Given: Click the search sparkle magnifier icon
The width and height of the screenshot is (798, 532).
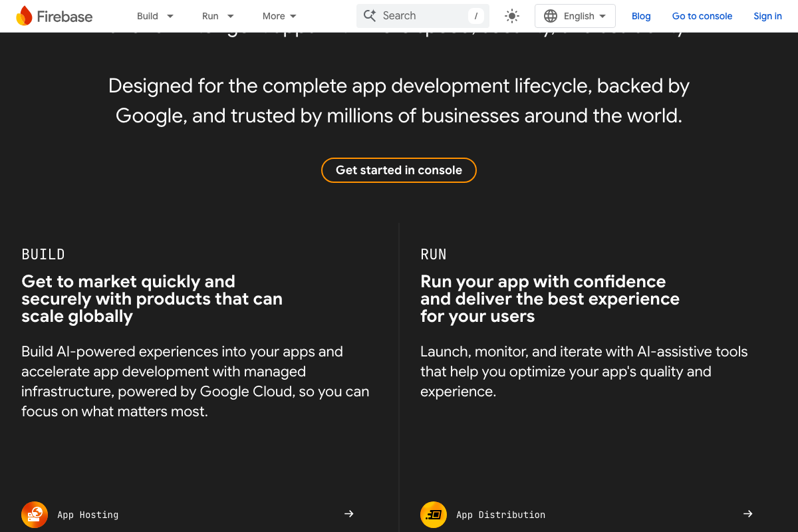Looking at the screenshot, I should click(x=370, y=16).
